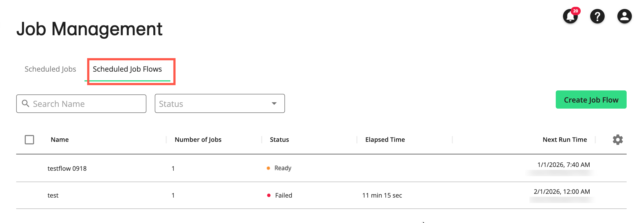
Task: Click the orange Ready status dot
Action: 268,168
